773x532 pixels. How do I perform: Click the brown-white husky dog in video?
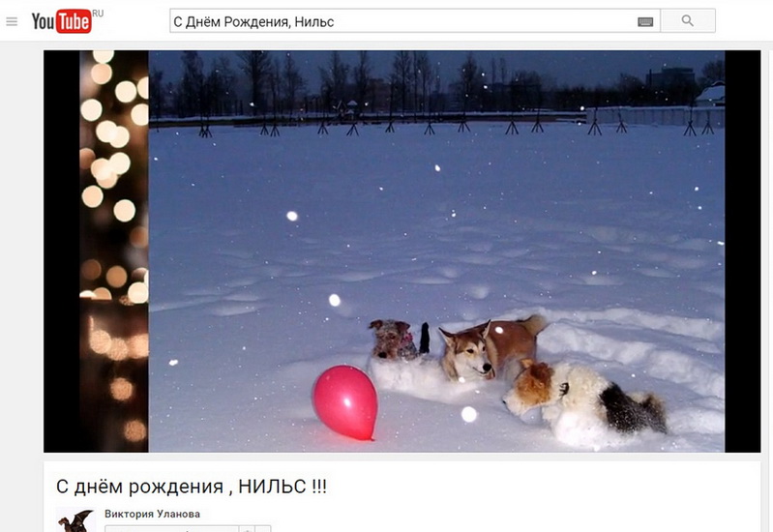tap(491, 348)
